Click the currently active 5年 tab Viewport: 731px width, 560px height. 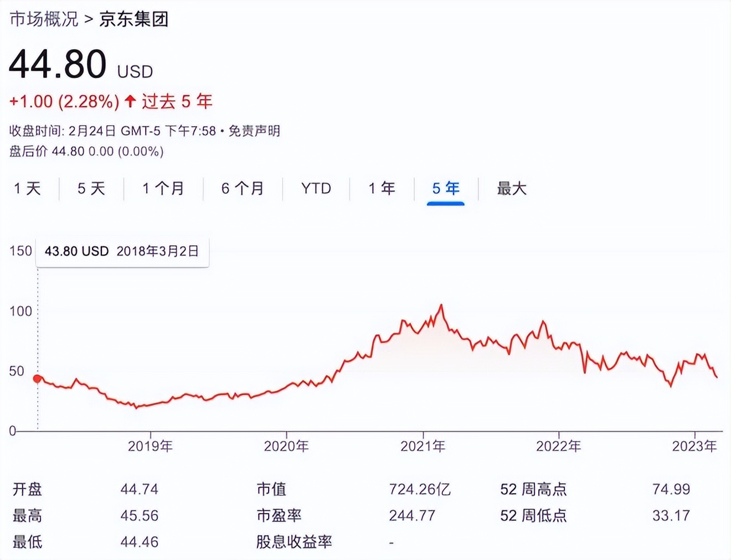(x=445, y=189)
